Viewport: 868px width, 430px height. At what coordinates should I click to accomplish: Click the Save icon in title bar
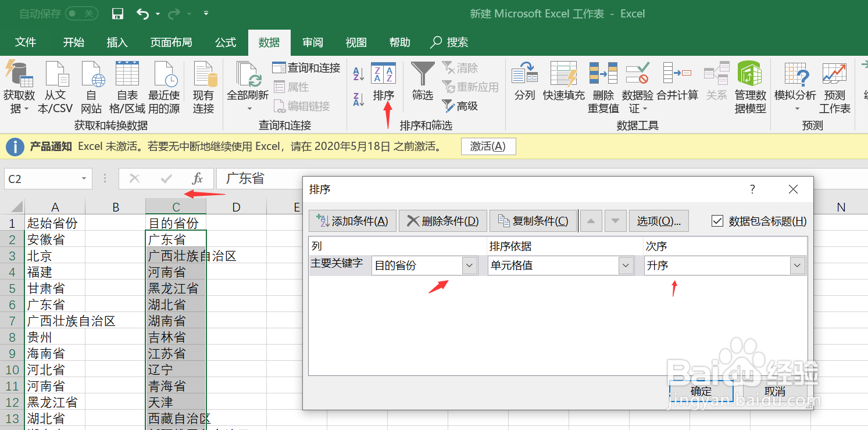[x=117, y=13]
